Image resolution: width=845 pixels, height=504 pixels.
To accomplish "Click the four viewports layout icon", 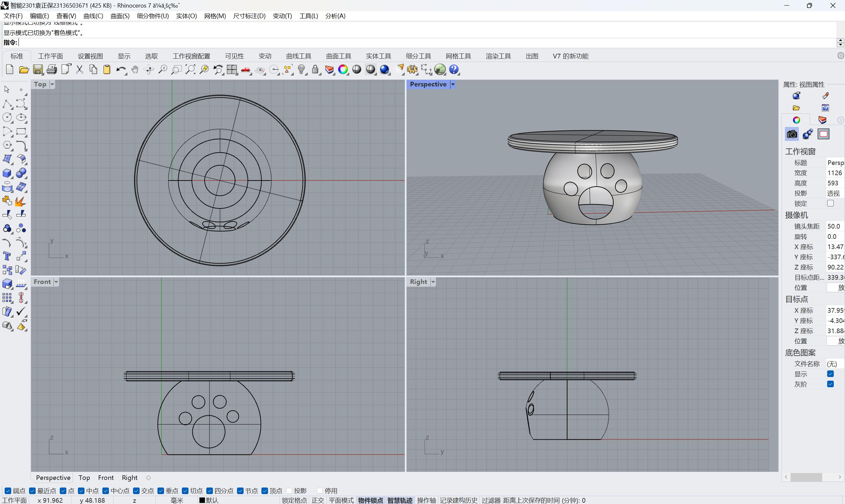I will (x=232, y=70).
